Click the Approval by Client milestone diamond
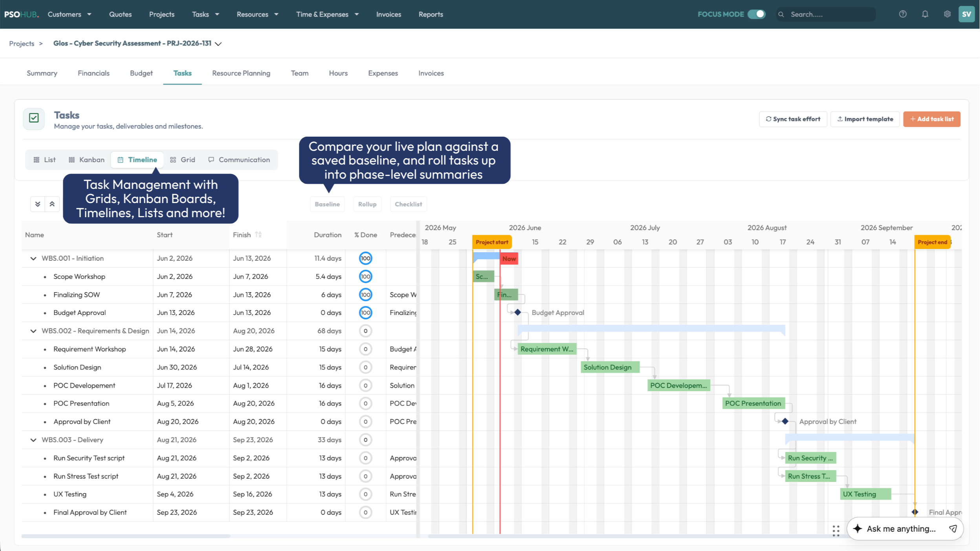The height and width of the screenshot is (551, 980). [x=785, y=421]
